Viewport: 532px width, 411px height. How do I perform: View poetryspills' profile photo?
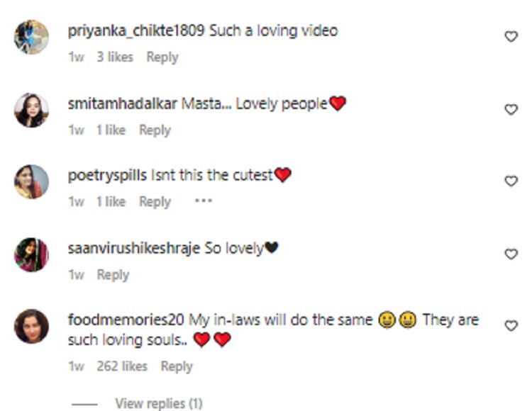(x=31, y=182)
